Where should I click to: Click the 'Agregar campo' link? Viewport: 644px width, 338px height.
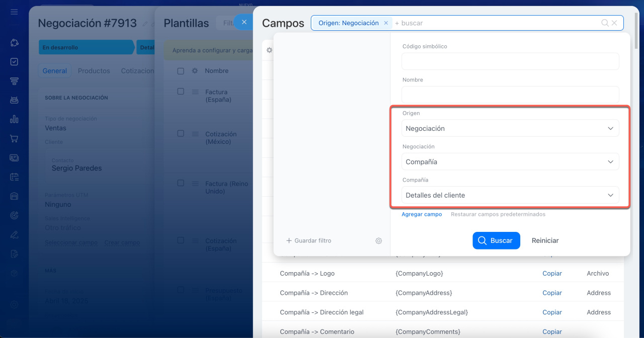[422, 214]
